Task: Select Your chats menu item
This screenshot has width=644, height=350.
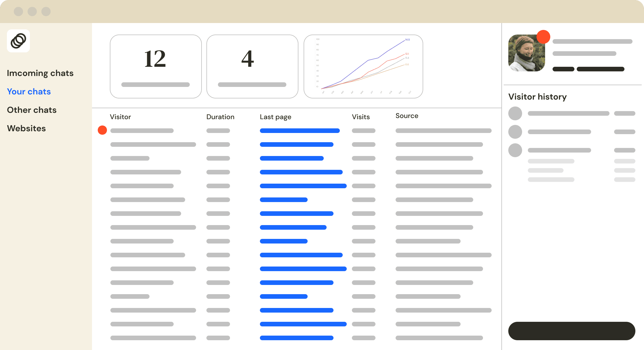Action: 29,91
